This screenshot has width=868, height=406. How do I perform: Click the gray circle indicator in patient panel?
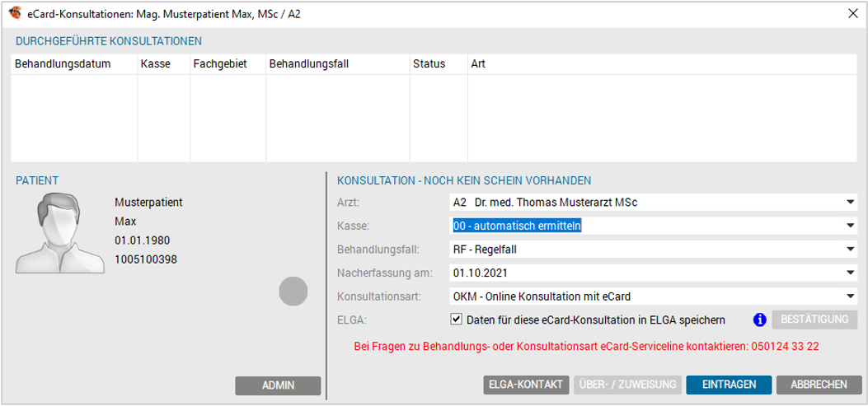coord(293,291)
